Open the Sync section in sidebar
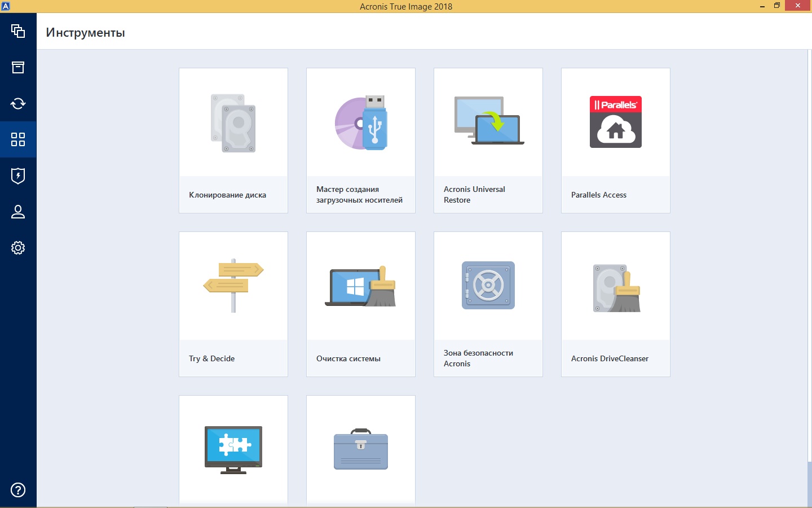Image resolution: width=812 pixels, height=508 pixels. 18,103
